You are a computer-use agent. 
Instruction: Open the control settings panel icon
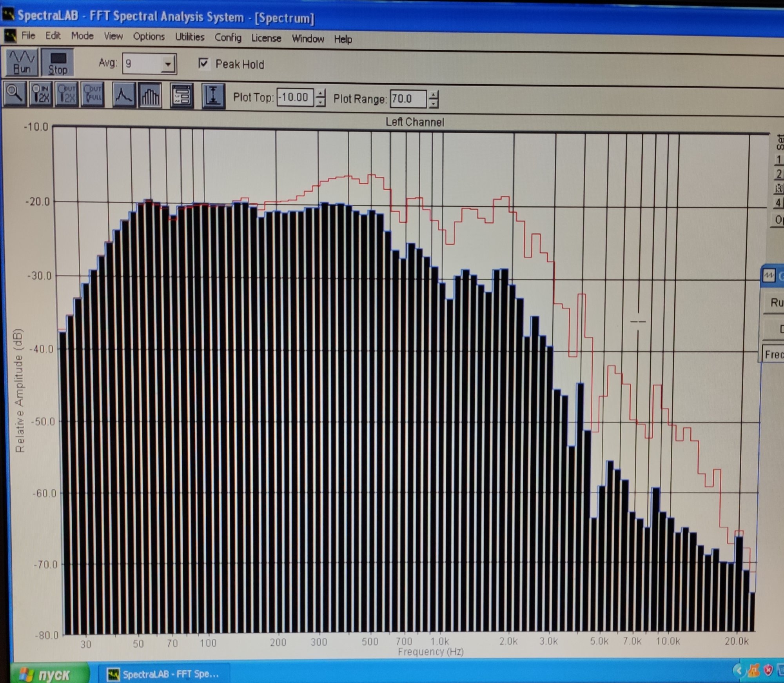(182, 96)
